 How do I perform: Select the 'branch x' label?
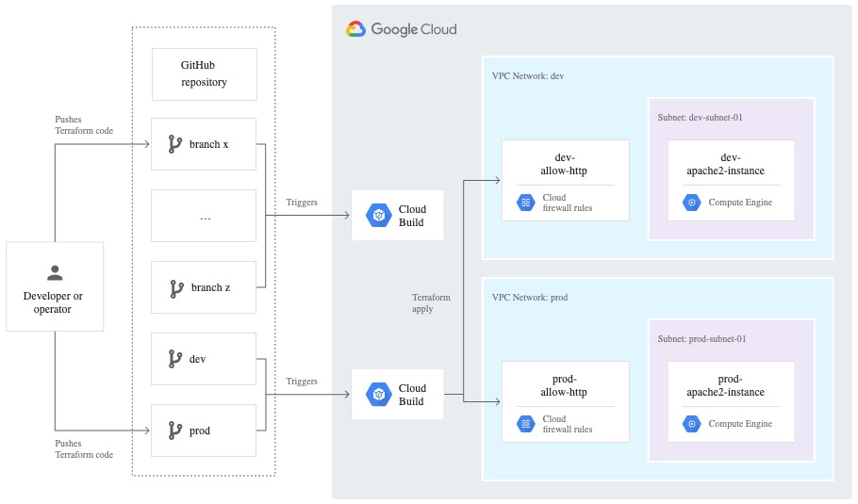coord(208,144)
